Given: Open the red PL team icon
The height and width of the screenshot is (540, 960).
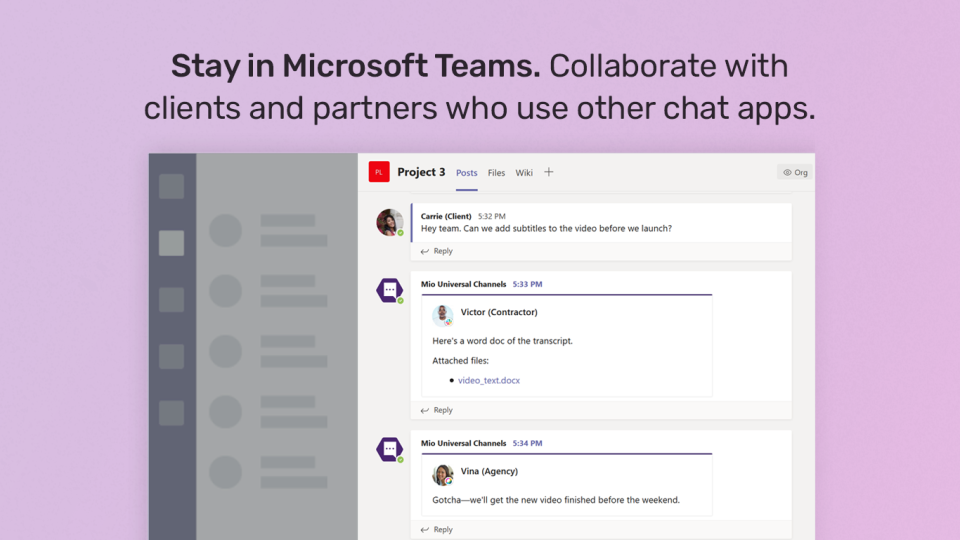Looking at the screenshot, I should click(x=379, y=172).
